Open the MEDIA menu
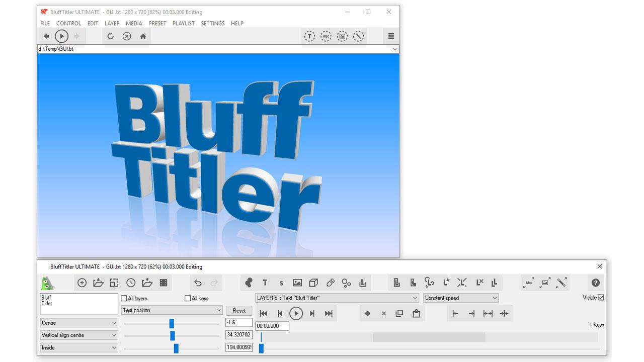 [x=134, y=23]
